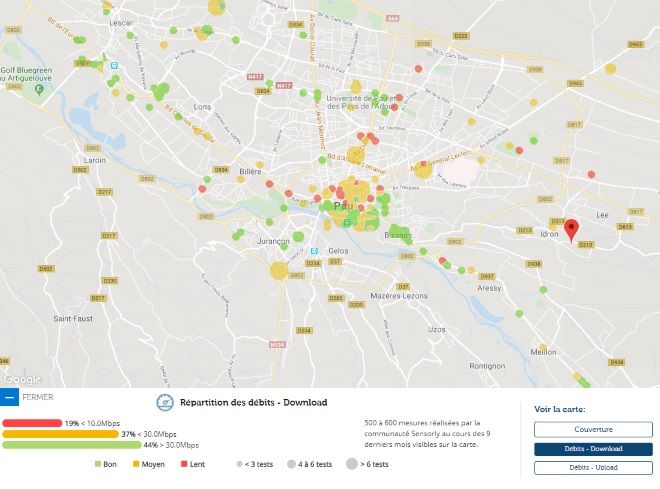Click the orange 37% speed bar
The image size is (660, 489).
pos(60,434)
